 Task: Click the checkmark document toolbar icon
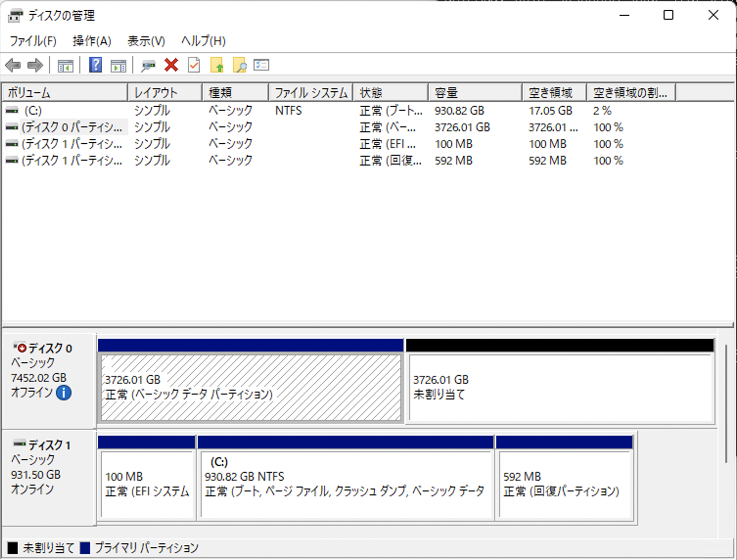tap(193, 65)
